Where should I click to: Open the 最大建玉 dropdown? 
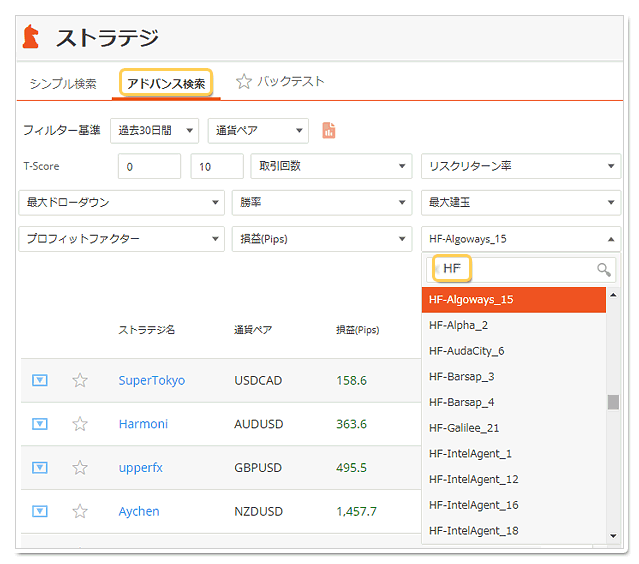pos(521,203)
